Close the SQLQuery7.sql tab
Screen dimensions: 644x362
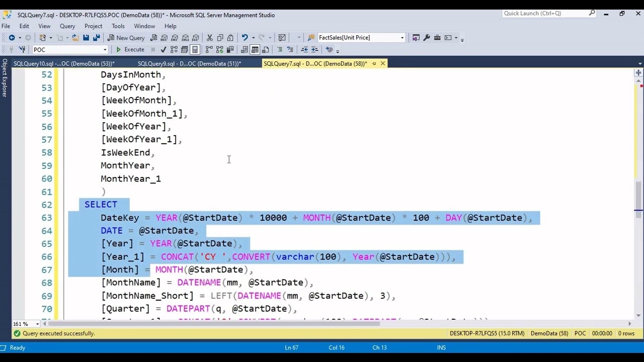(382, 63)
